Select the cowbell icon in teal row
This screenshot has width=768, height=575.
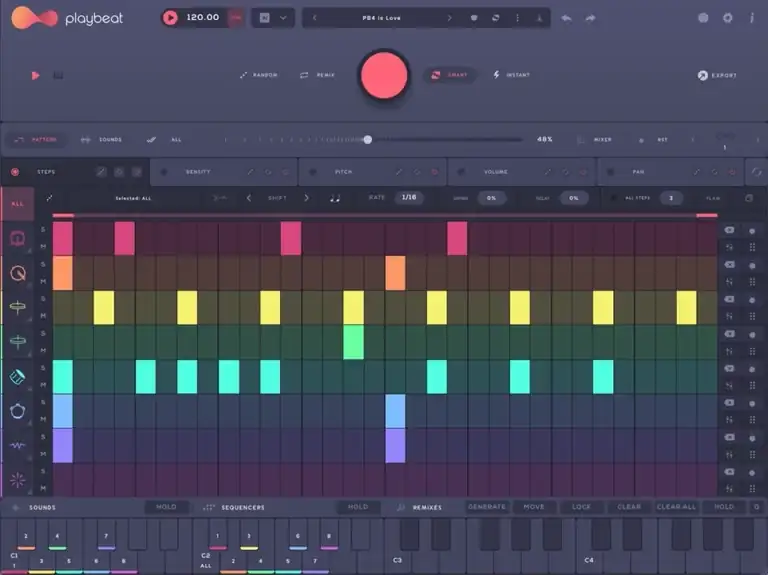18,377
